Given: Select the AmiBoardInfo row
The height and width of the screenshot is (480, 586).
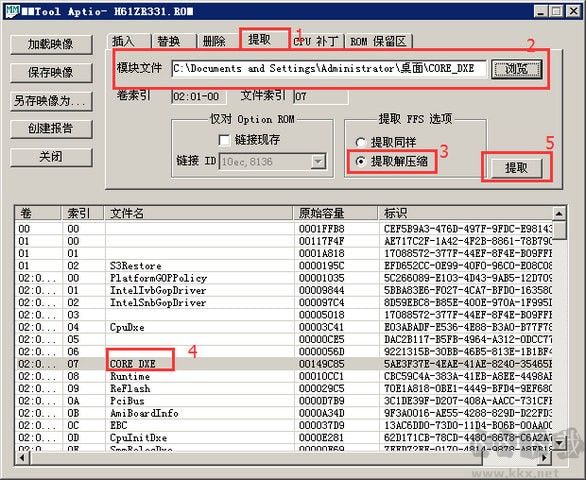Looking at the screenshot, I should coord(284,413).
